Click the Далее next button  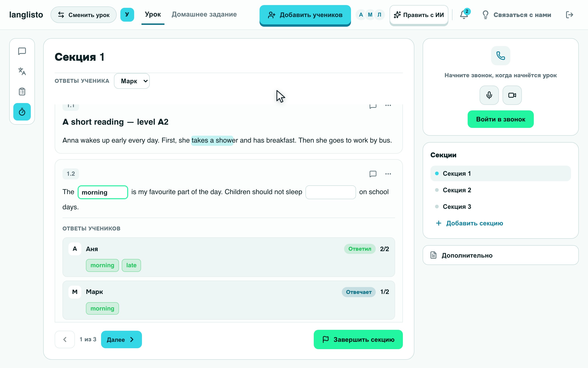tap(121, 339)
